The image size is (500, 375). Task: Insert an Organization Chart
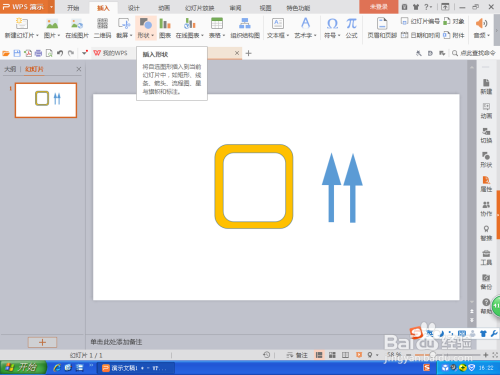click(x=245, y=24)
